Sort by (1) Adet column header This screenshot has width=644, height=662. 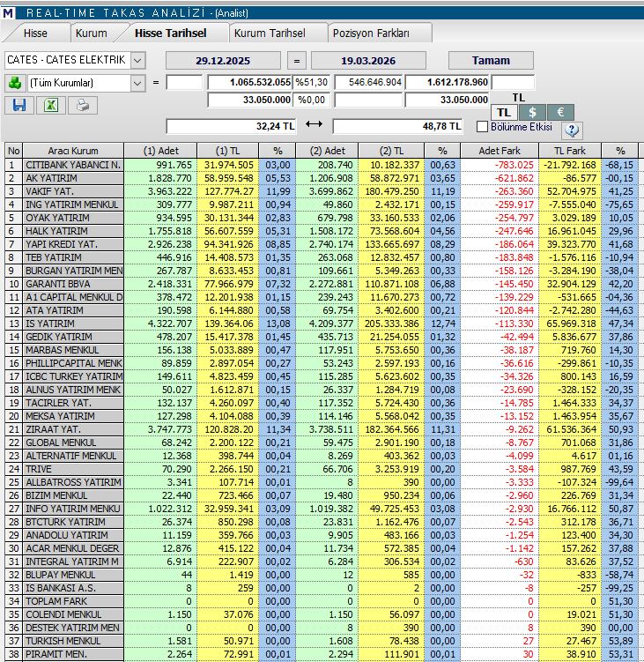160,151
